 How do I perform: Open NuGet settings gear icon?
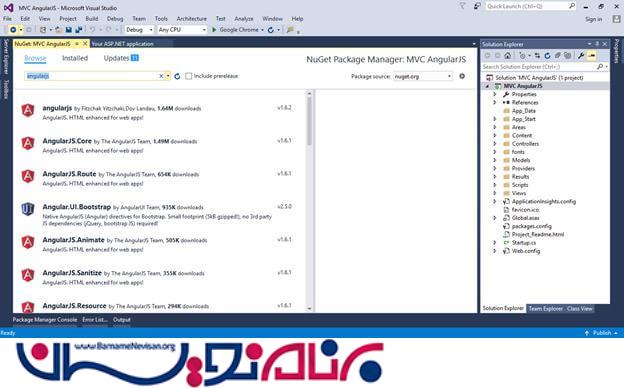pos(462,76)
